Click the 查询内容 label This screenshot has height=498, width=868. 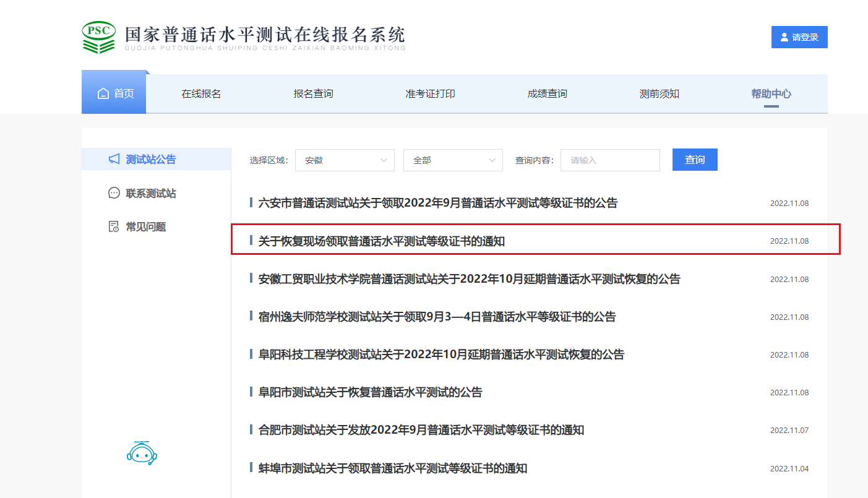coord(535,160)
